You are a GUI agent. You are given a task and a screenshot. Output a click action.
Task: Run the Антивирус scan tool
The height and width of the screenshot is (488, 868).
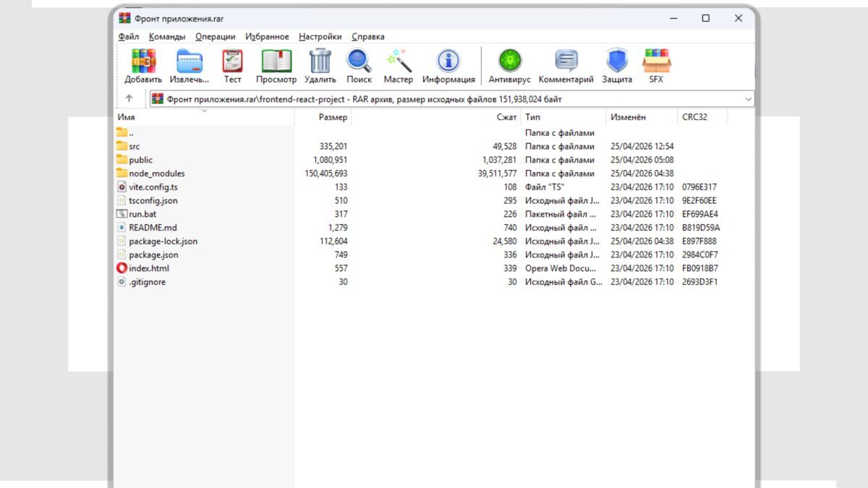[509, 61]
